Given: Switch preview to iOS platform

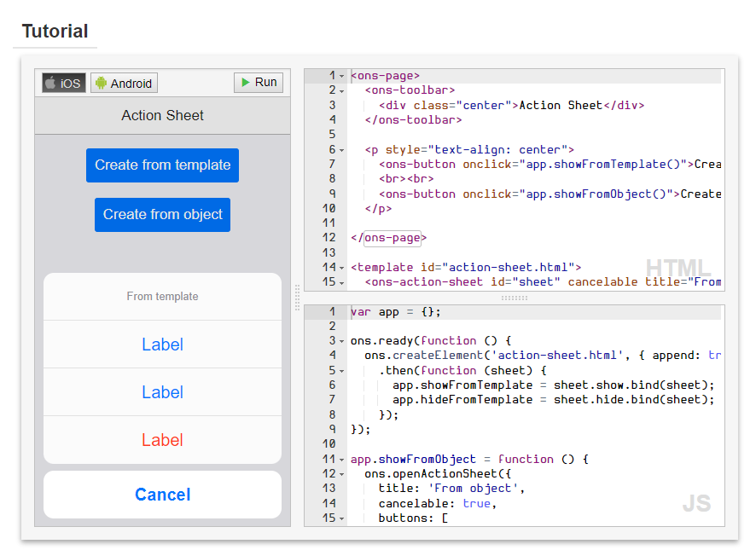Looking at the screenshot, I should click(64, 83).
